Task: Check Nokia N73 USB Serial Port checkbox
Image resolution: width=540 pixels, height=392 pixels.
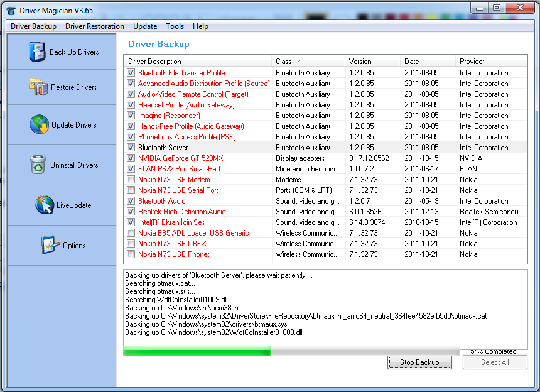Action: pyautogui.click(x=131, y=190)
